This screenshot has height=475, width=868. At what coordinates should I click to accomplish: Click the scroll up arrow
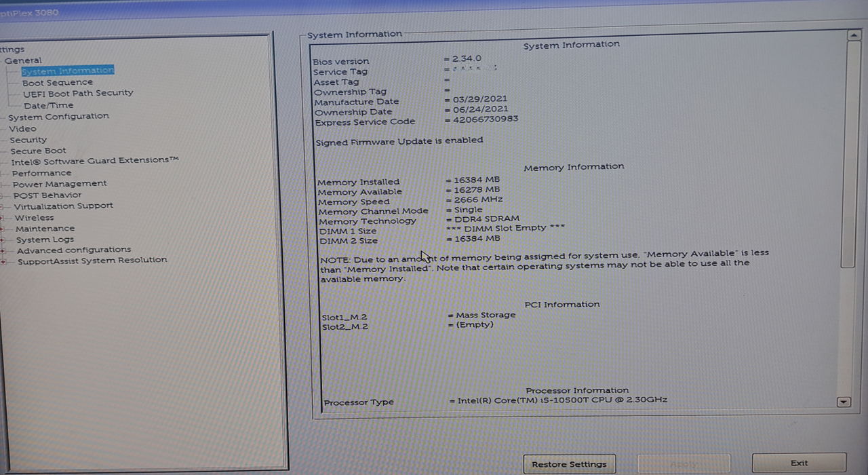[853, 35]
